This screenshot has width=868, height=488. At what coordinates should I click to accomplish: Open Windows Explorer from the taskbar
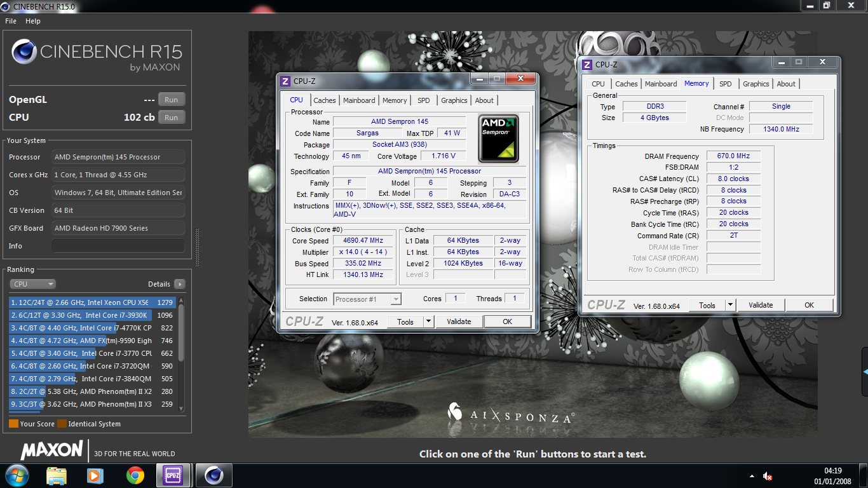[57, 475]
